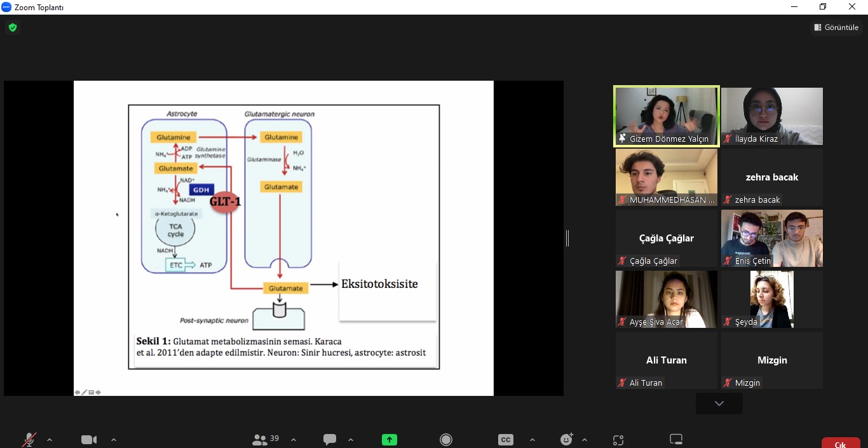Open the chat panel
Image resolution: width=868 pixels, height=448 pixels.
click(x=329, y=440)
